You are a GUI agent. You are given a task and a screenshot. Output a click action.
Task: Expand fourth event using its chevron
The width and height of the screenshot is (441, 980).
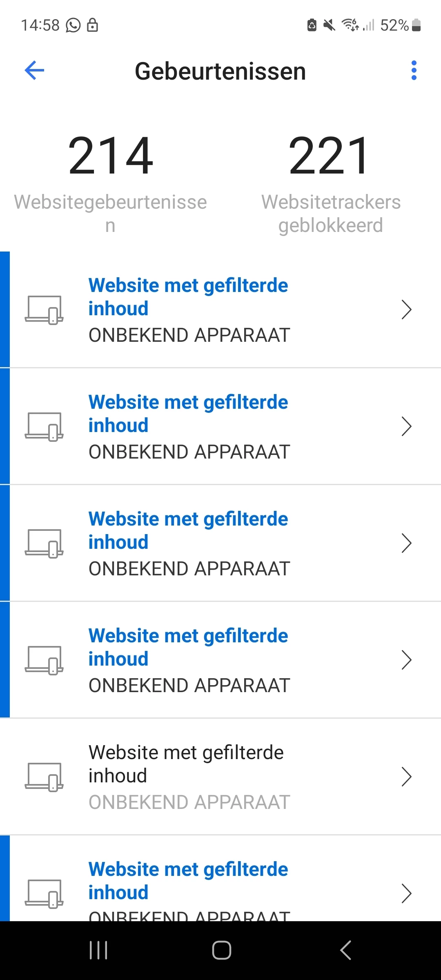click(406, 660)
